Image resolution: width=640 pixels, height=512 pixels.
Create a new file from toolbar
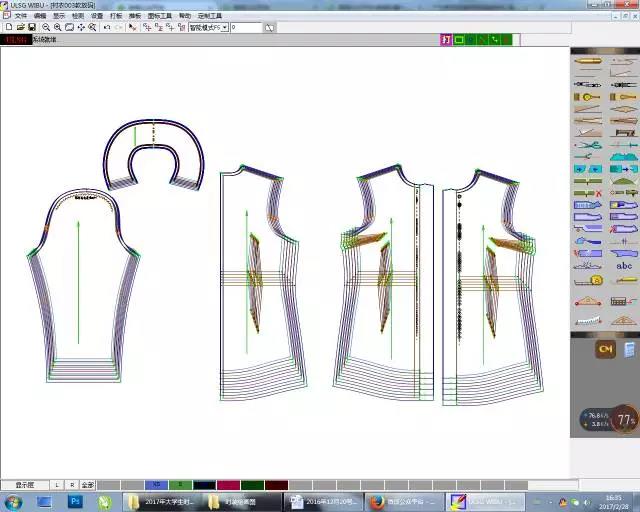pyautogui.click(x=9, y=27)
